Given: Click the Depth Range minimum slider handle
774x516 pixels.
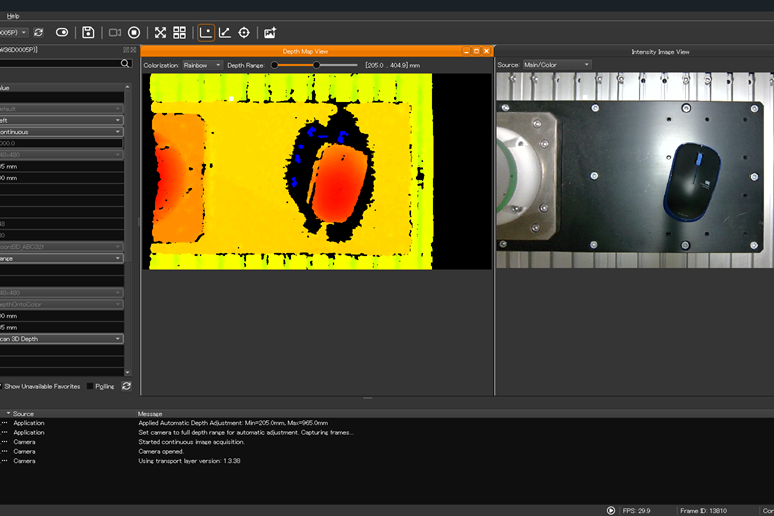Looking at the screenshot, I should coord(274,65).
